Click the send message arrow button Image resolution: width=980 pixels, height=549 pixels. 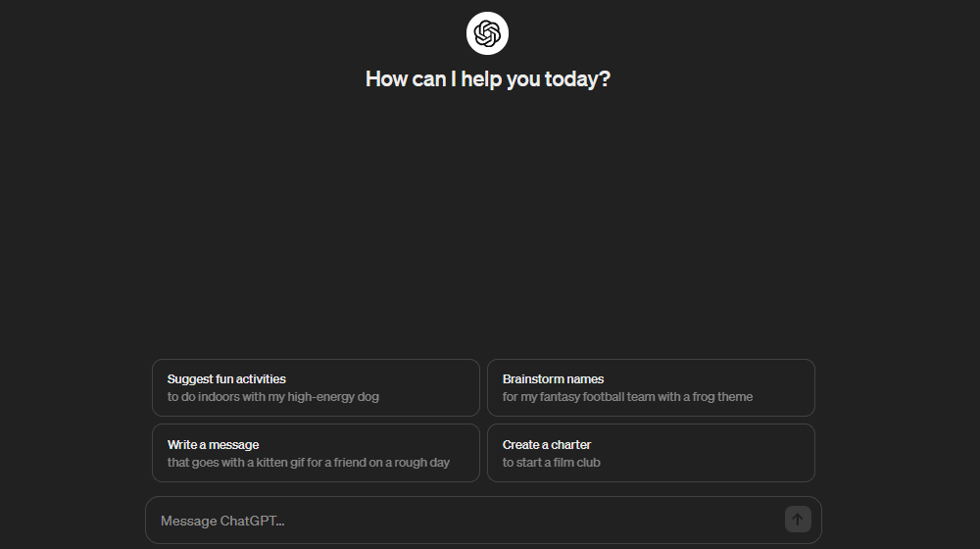click(x=798, y=519)
